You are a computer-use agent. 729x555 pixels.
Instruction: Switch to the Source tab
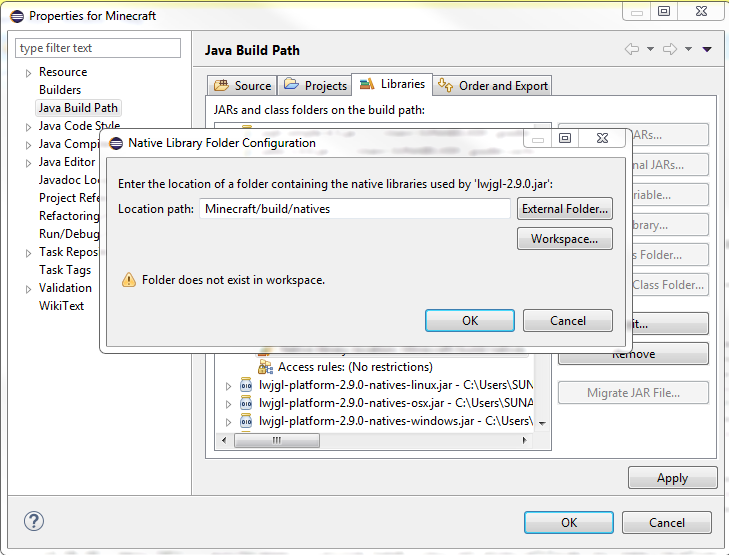point(242,86)
